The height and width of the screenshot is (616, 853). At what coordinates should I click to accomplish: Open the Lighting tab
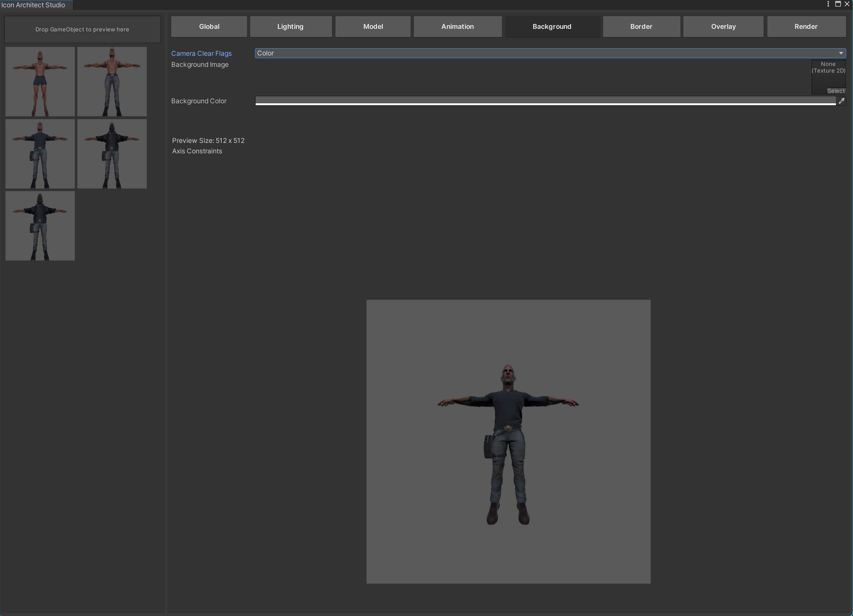[x=290, y=26]
